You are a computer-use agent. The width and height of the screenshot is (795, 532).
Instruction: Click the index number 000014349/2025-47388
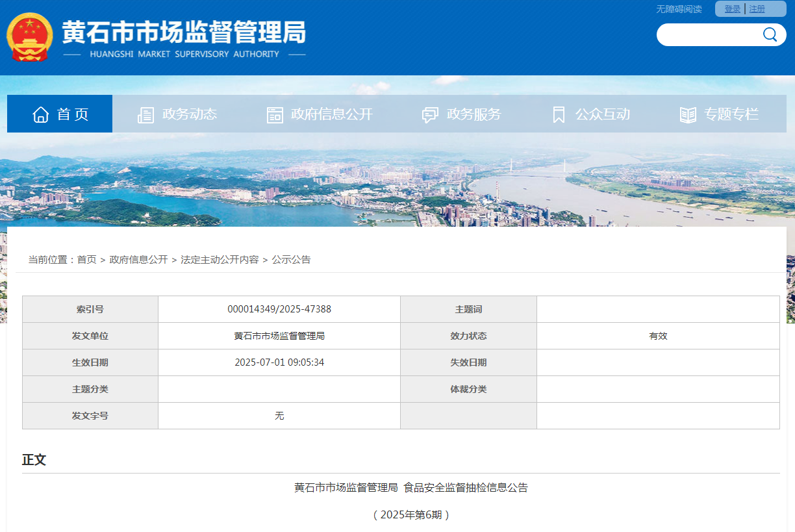(x=279, y=309)
